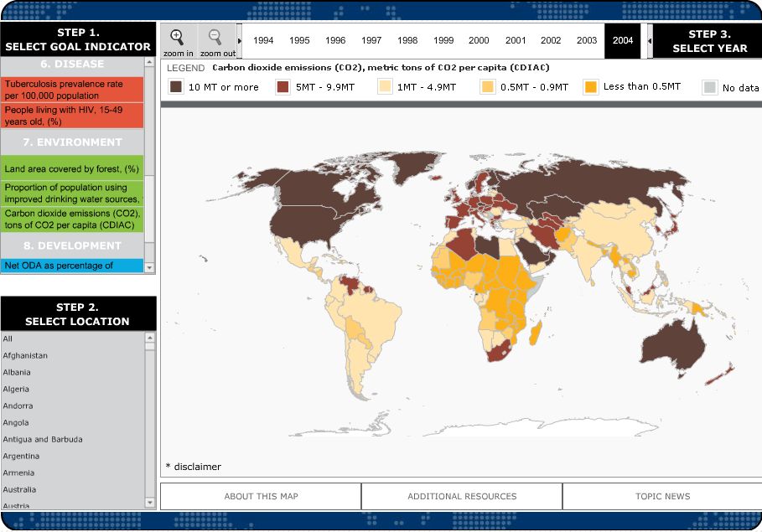The height and width of the screenshot is (532, 762).
Task: Click the 'Less than 0.5MT' legend swatch
Action: [x=591, y=87]
